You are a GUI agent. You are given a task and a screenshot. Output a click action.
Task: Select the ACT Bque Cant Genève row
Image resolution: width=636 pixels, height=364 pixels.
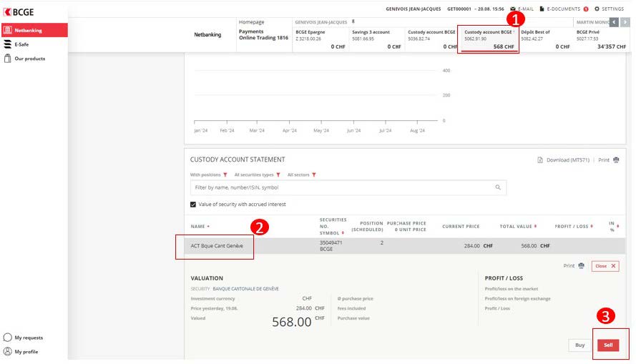(405, 246)
